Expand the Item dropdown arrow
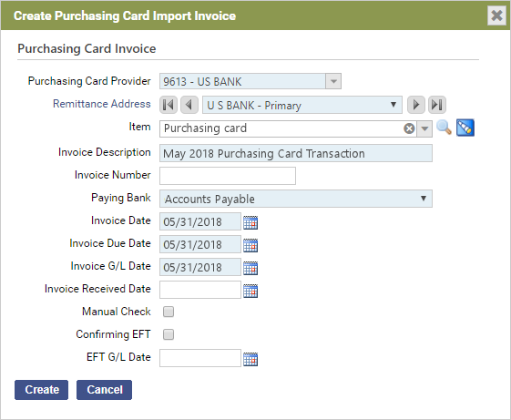The width and height of the screenshot is (511, 420). tap(424, 128)
